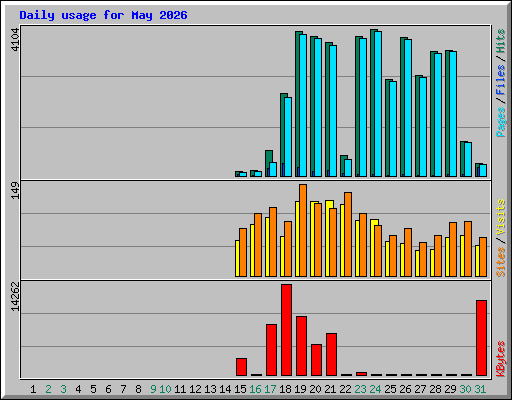Click day 5 on the x-axis
512x400 pixels.
pos(93,389)
